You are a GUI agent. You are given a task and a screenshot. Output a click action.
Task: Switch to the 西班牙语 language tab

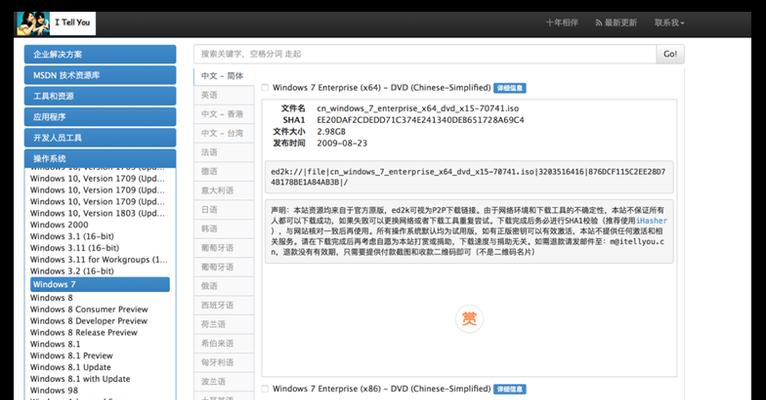click(x=224, y=305)
